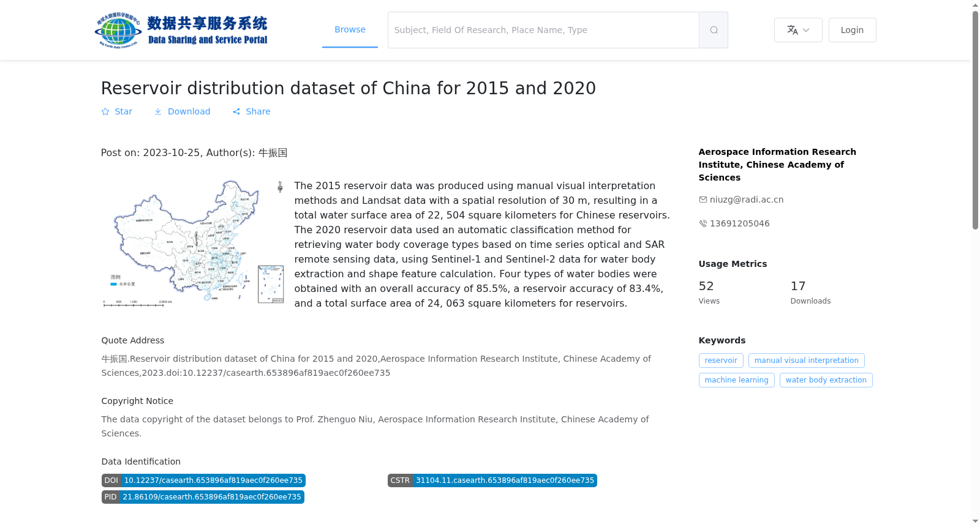This screenshot has height=527, width=980.
Task: Select the 'manual visual interpretation' keyword tag
Action: click(x=807, y=361)
